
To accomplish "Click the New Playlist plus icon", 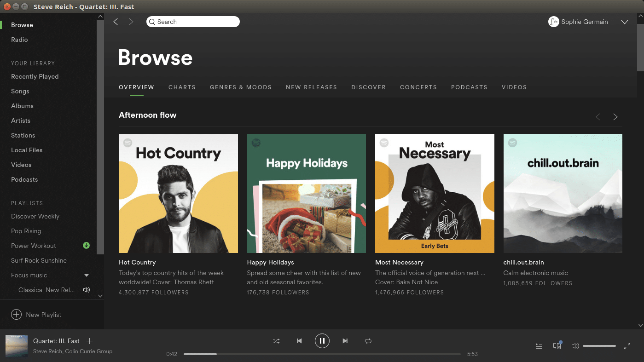I will coord(16,315).
